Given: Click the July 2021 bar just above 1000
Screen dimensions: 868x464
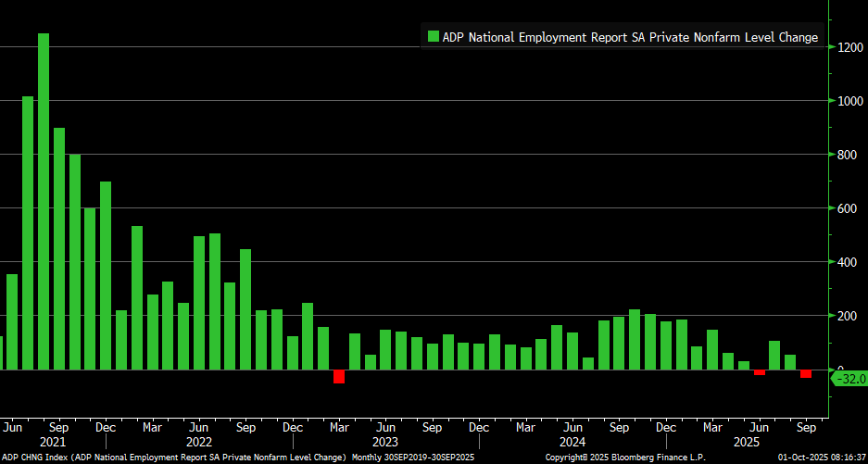Looking at the screenshot, I should coord(28,233).
